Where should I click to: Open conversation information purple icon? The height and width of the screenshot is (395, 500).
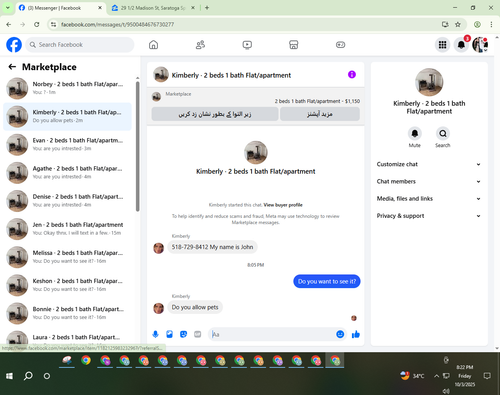352,75
